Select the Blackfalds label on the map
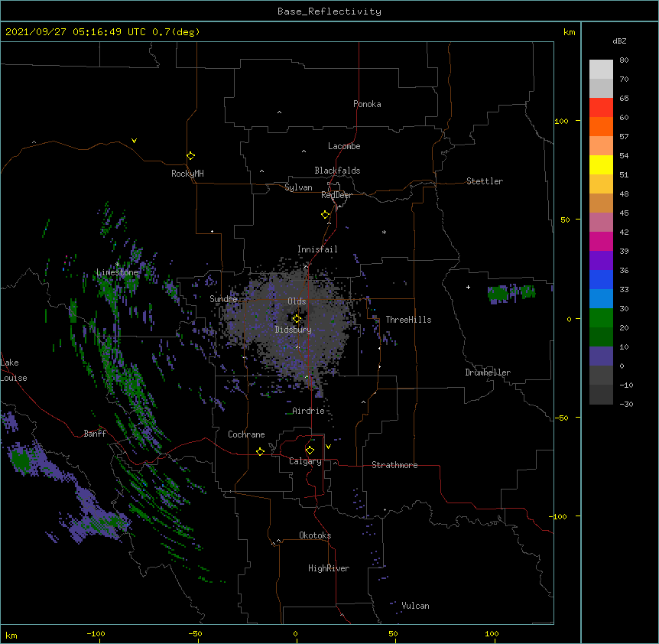659x644 pixels. coord(337,171)
